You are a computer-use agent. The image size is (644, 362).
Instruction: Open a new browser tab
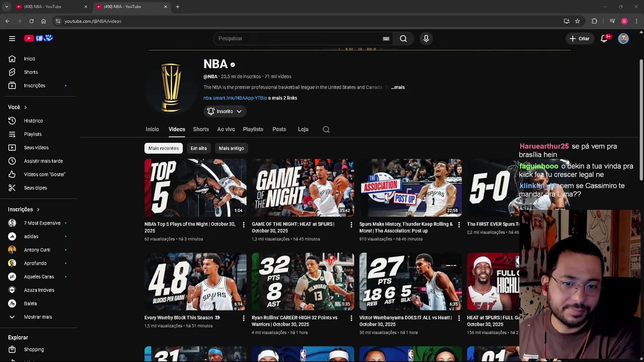[x=178, y=7]
